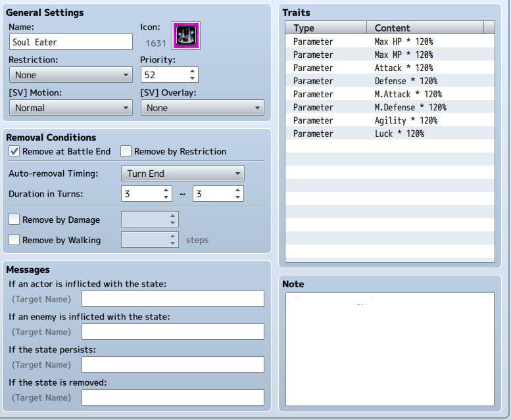Increase Priority value with up arrow
The image size is (511, 420).
click(192, 71)
